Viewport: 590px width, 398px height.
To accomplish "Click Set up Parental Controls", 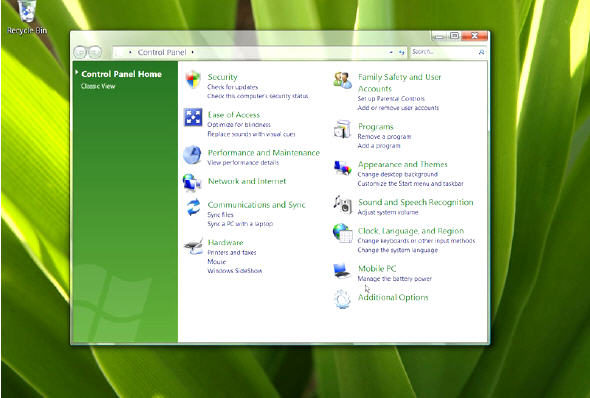I will (391, 99).
